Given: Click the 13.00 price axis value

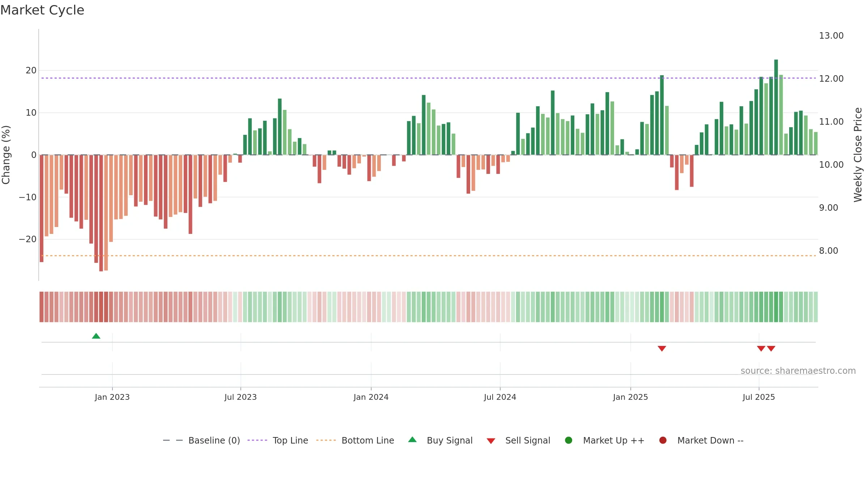Looking at the screenshot, I should click(831, 35).
